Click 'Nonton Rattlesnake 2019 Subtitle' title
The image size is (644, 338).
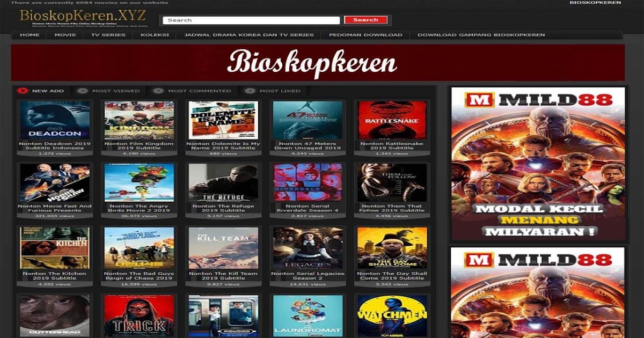[392, 146]
